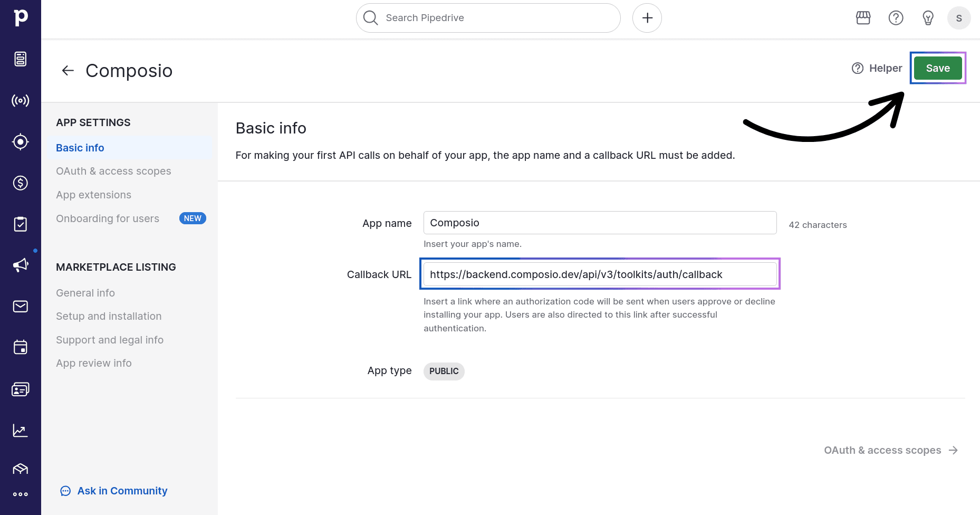Open the mail envelope icon
Screen dimensions: 980x515
(21, 306)
